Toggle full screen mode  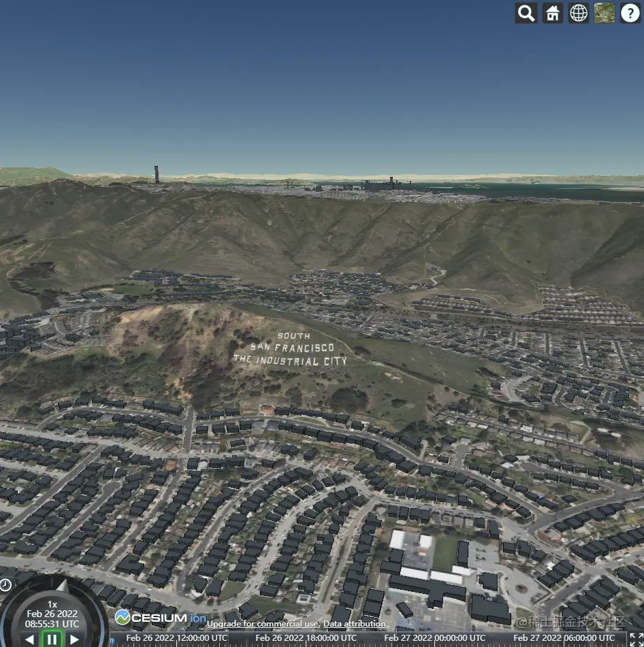pyautogui.click(x=636, y=639)
